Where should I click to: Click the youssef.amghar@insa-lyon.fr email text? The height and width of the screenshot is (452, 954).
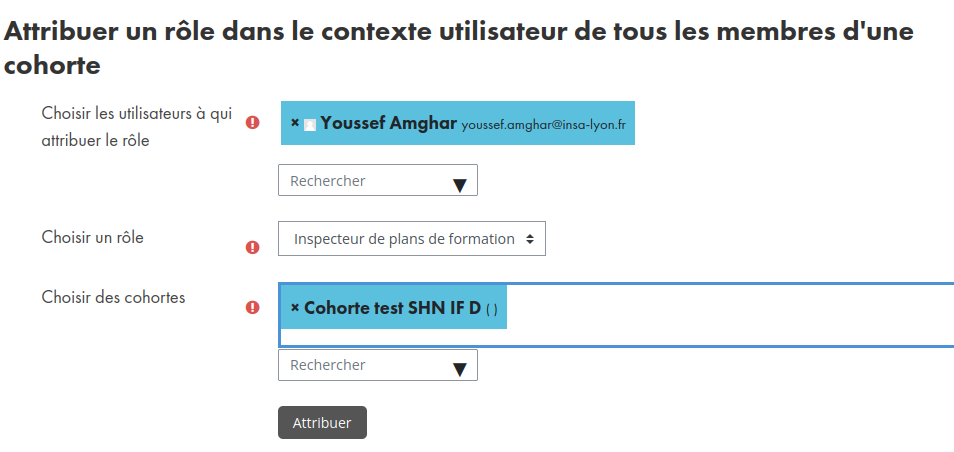pos(543,125)
